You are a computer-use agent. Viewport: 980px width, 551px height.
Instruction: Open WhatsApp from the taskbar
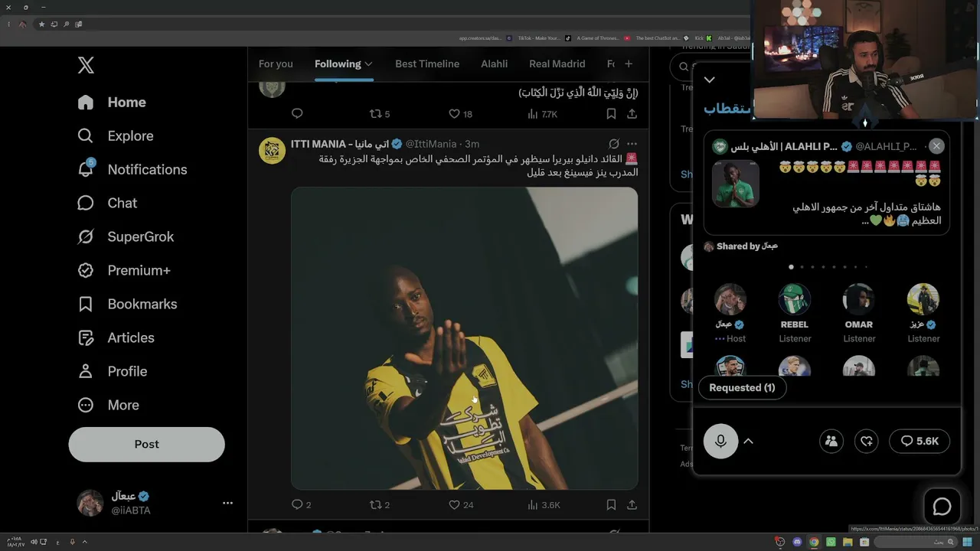coord(831,542)
